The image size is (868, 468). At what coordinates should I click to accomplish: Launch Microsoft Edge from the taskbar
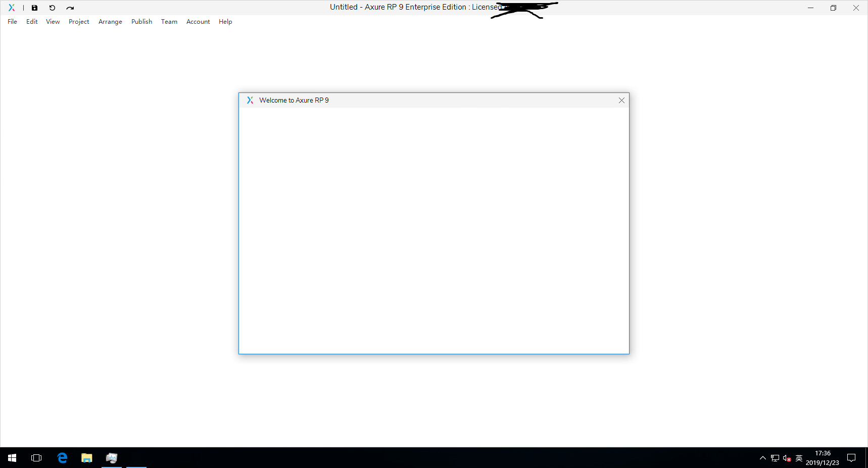(x=62, y=458)
